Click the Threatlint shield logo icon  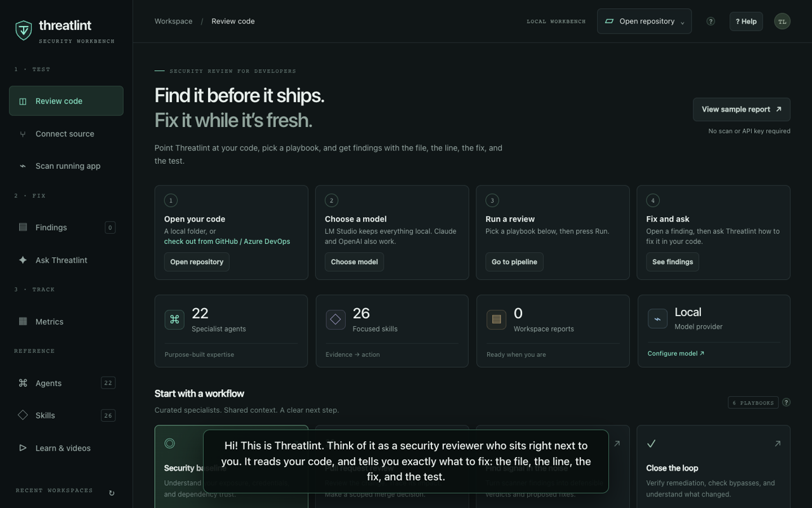point(23,30)
